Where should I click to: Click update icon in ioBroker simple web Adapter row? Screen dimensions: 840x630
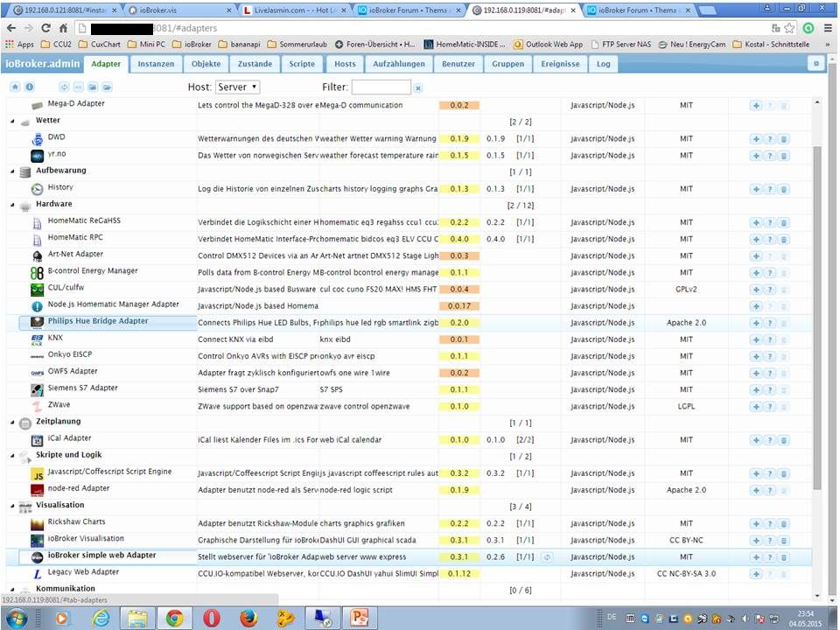pyautogui.click(x=547, y=557)
